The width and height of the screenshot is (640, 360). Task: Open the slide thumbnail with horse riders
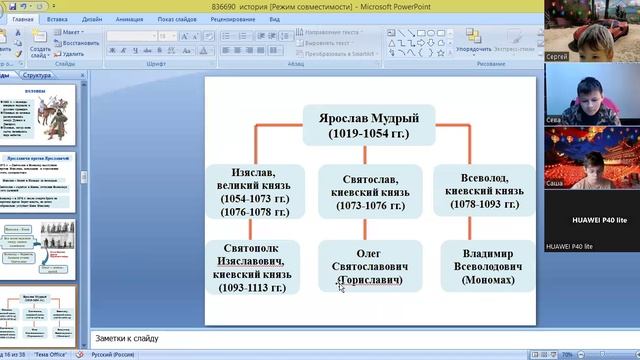pyautogui.click(x=38, y=115)
